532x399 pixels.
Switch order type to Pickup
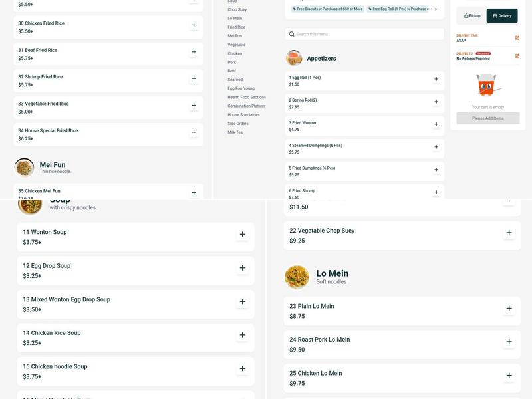(x=472, y=15)
